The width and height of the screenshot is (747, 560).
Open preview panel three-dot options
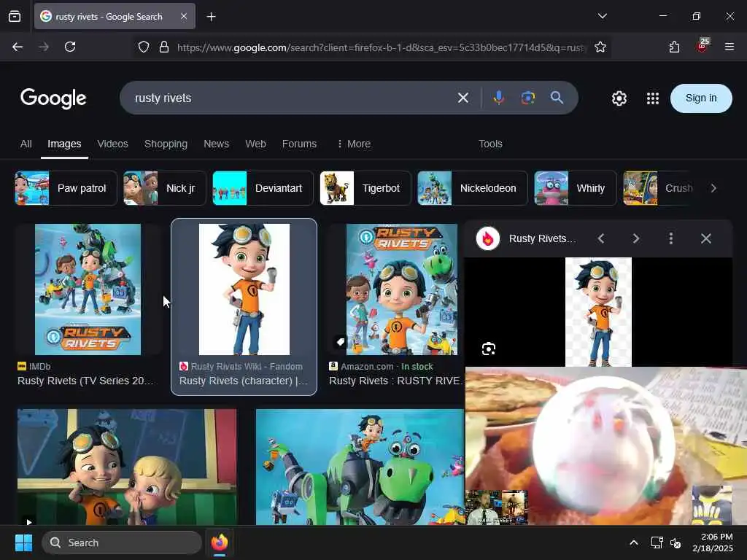(671, 238)
